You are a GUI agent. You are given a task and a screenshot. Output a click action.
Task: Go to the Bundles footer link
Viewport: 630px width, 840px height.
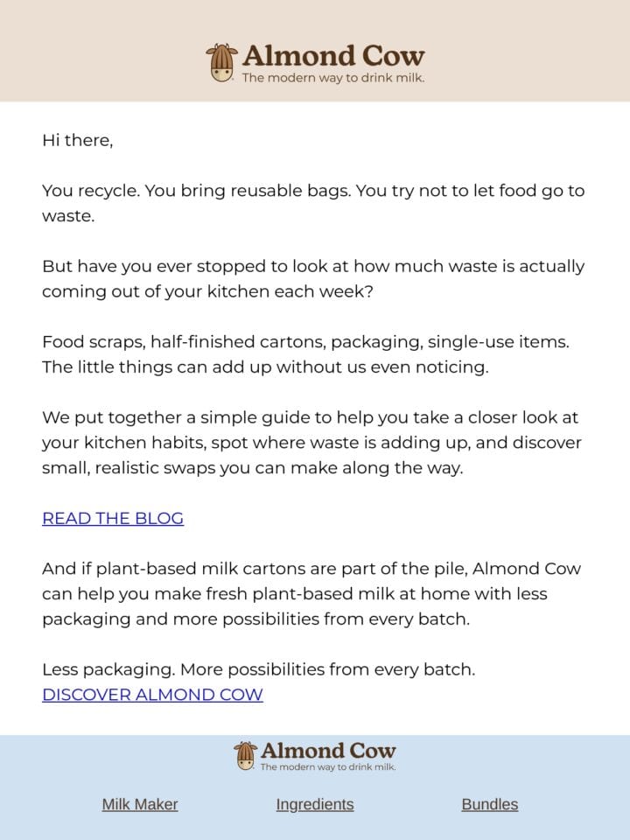coord(490,804)
